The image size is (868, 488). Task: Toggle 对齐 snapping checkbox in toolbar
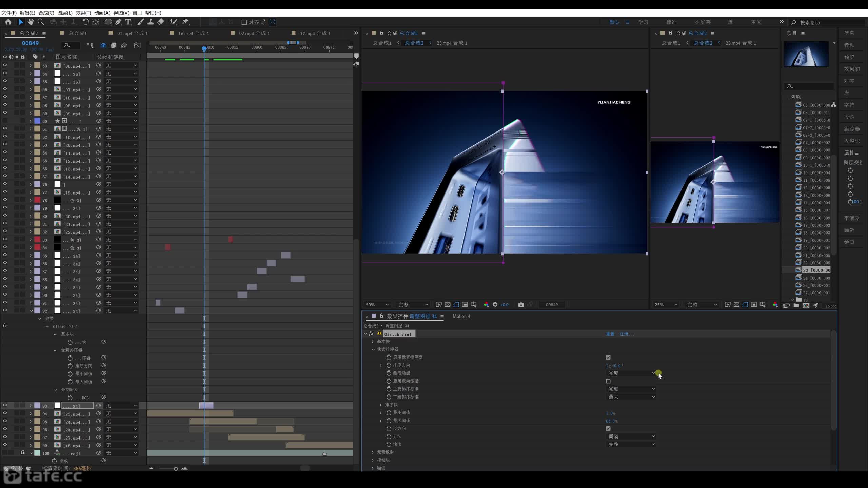(x=244, y=22)
